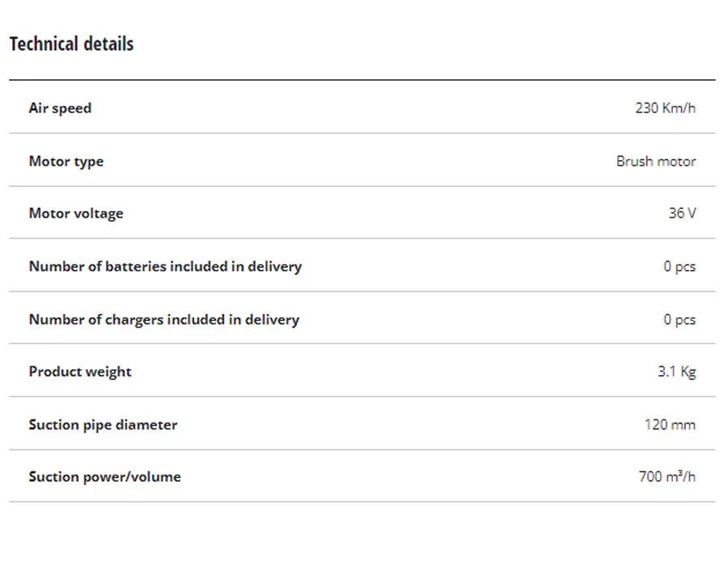728x566 pixels.
Task: Click the 3.1 Kg value
Action: pos(677,372)
